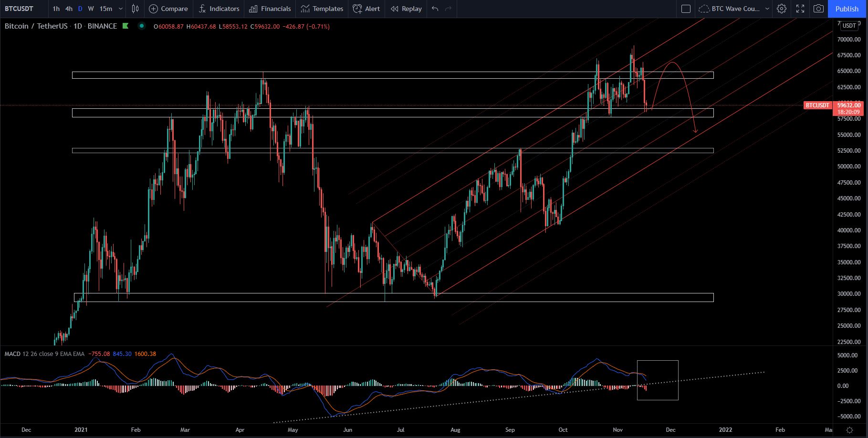Switch to the 1h timeframe
This screenshot has height=438, width=868.
[56, 9]
